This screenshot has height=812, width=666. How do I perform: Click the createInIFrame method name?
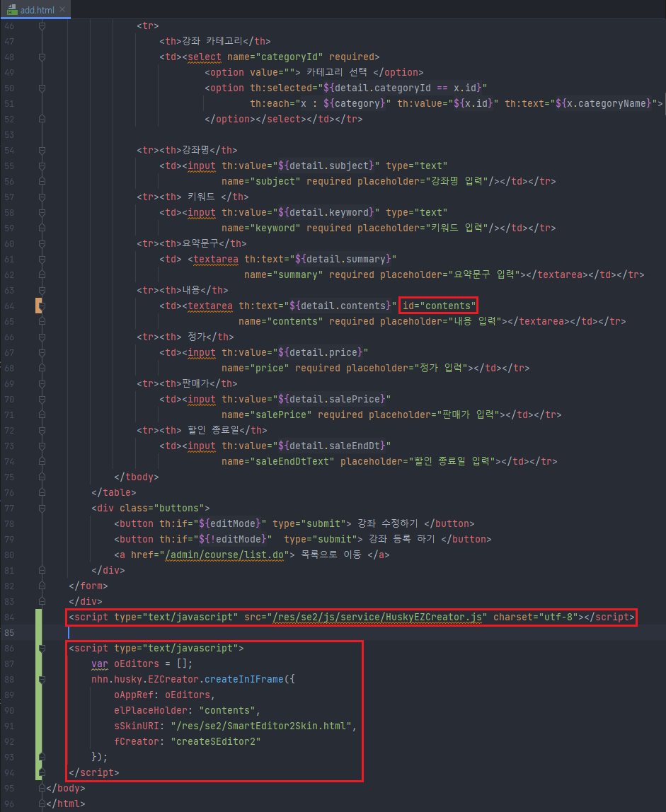pyautogui.click(x=243, y=679)
